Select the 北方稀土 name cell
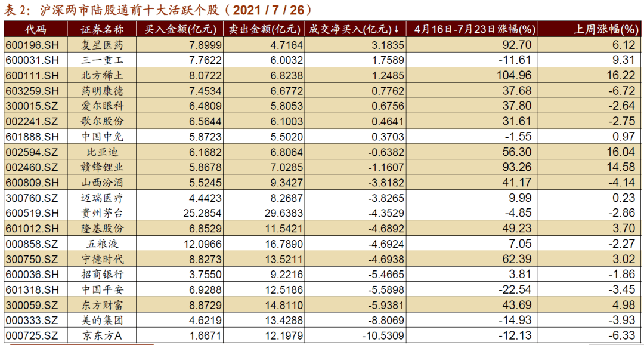This screenshot has width=644, height=345. (x=103, y=76)
